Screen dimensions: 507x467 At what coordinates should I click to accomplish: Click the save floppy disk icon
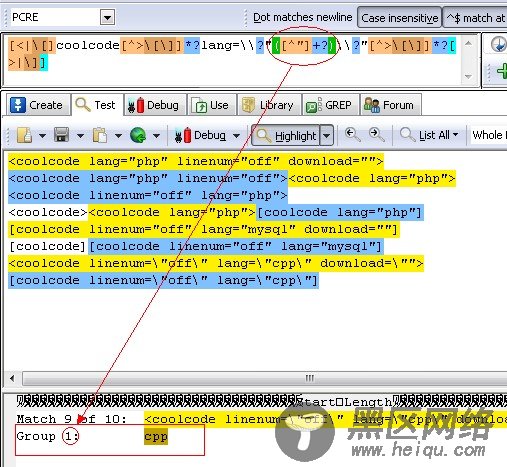pos(62,135)
